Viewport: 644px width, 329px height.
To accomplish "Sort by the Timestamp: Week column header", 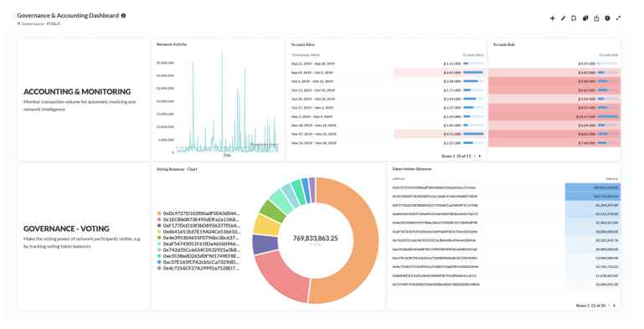I will point(305,55).
